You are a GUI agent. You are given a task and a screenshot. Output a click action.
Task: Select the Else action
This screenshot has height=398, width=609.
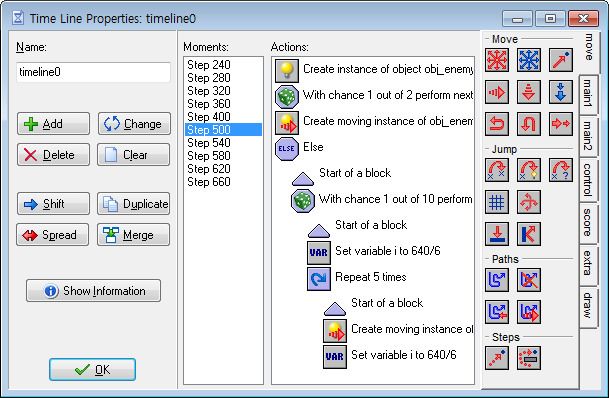pyautogui.click(x=299, y=148)
